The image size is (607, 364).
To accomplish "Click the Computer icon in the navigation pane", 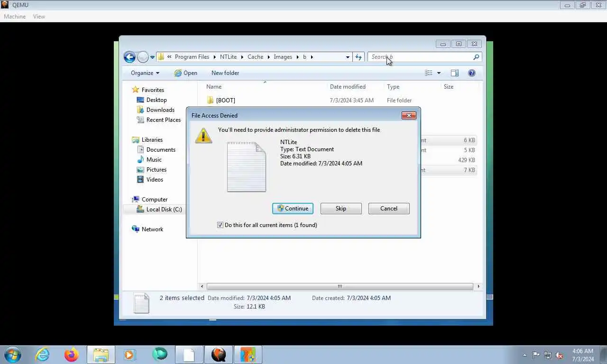I will (x=136, y=200).
